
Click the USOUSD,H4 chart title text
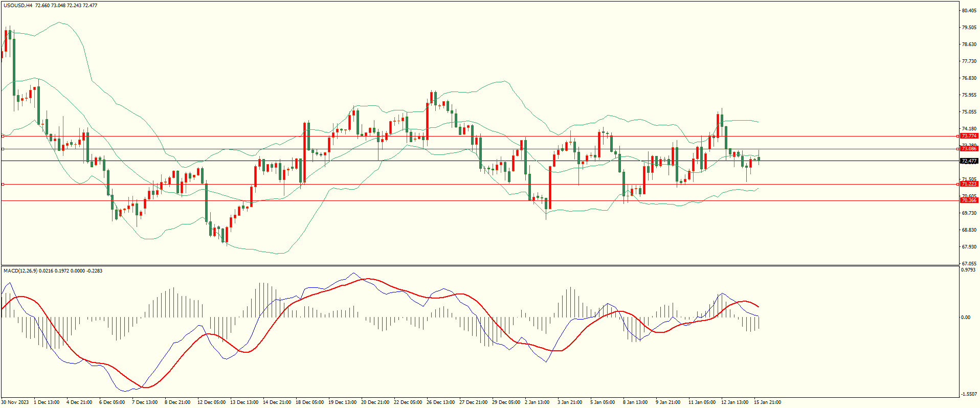[x=18, y=6]
